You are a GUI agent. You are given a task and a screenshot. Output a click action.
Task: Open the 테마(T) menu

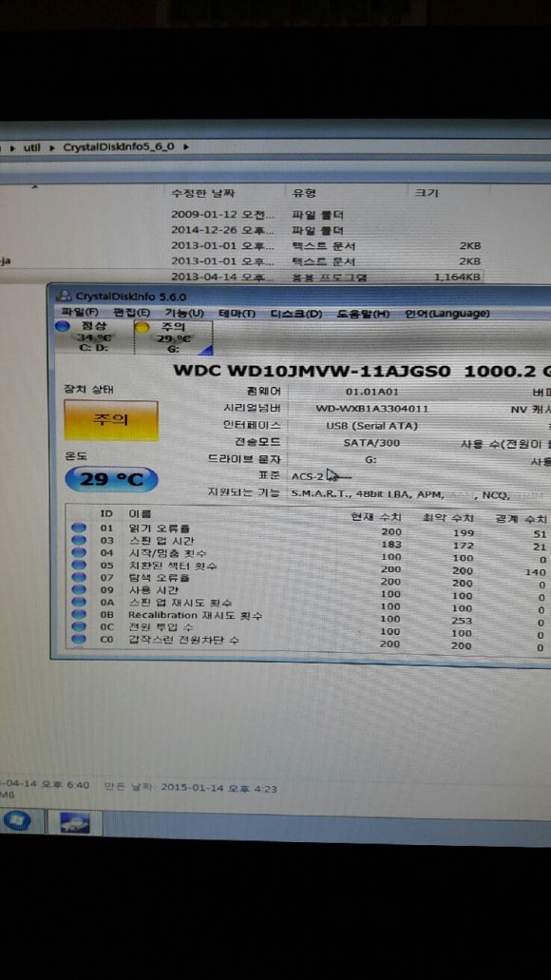coord(237,313)
